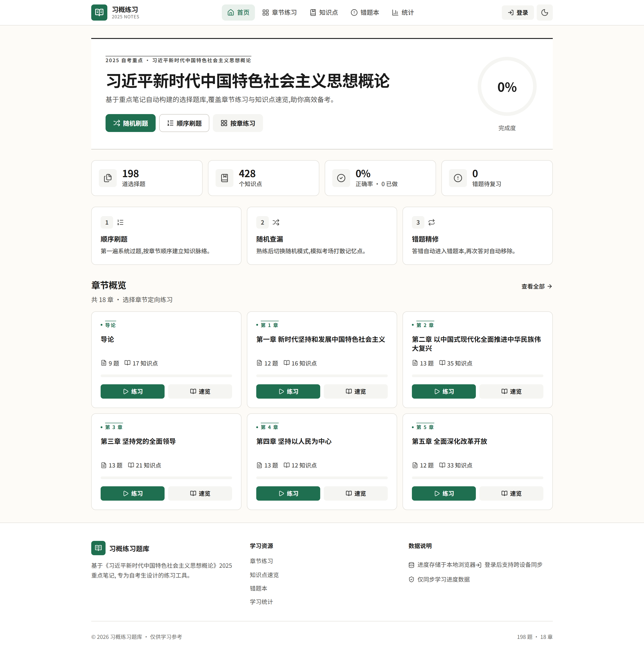
Task: Start 随机刷题 from the hero section
Action: (x=131, y=123)
